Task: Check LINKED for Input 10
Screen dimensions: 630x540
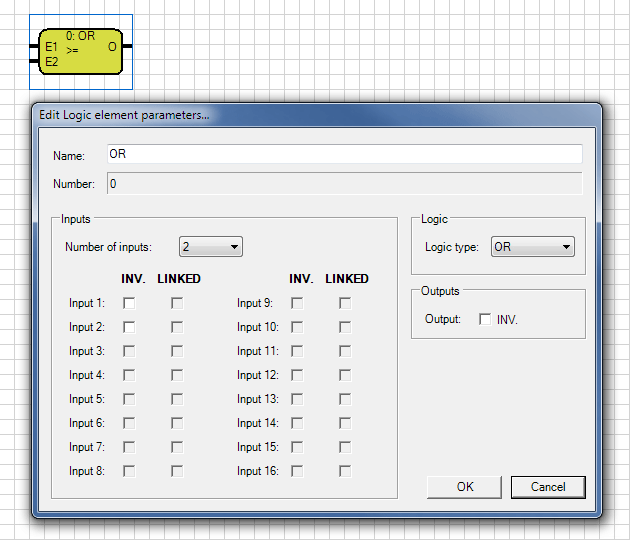Action: 345,327
